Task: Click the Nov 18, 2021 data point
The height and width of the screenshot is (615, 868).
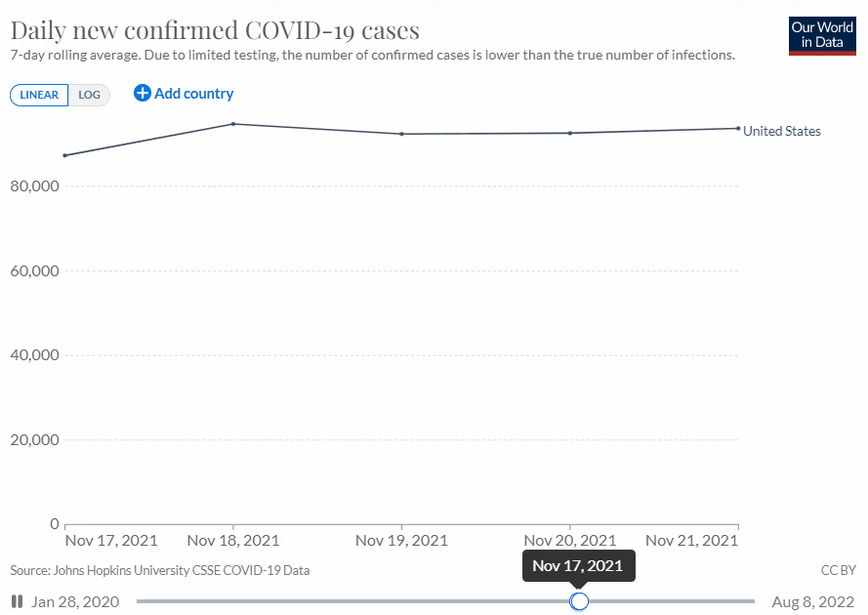Action: tap(233, 124)
